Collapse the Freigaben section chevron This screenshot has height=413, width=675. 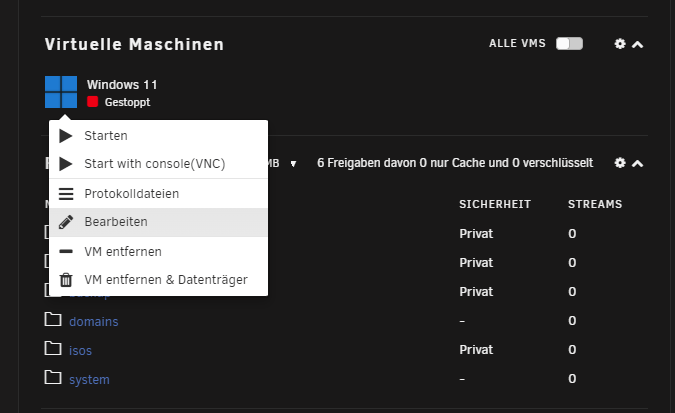638,163
